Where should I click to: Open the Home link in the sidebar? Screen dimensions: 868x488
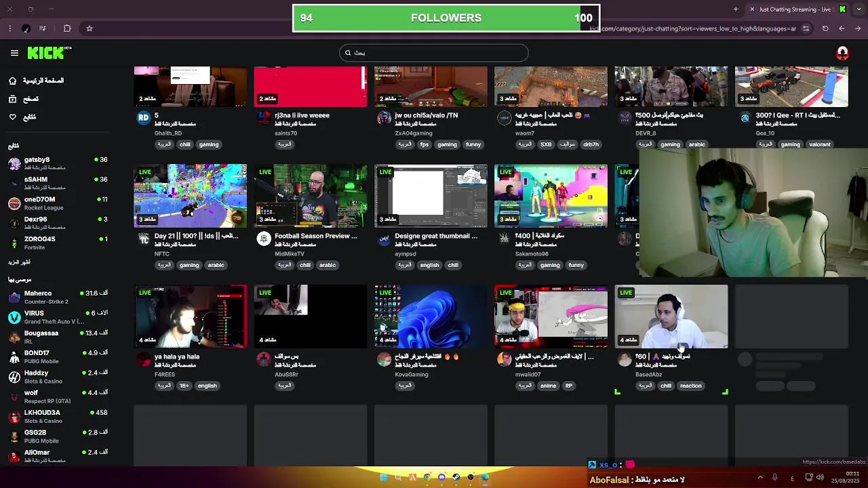43,81
